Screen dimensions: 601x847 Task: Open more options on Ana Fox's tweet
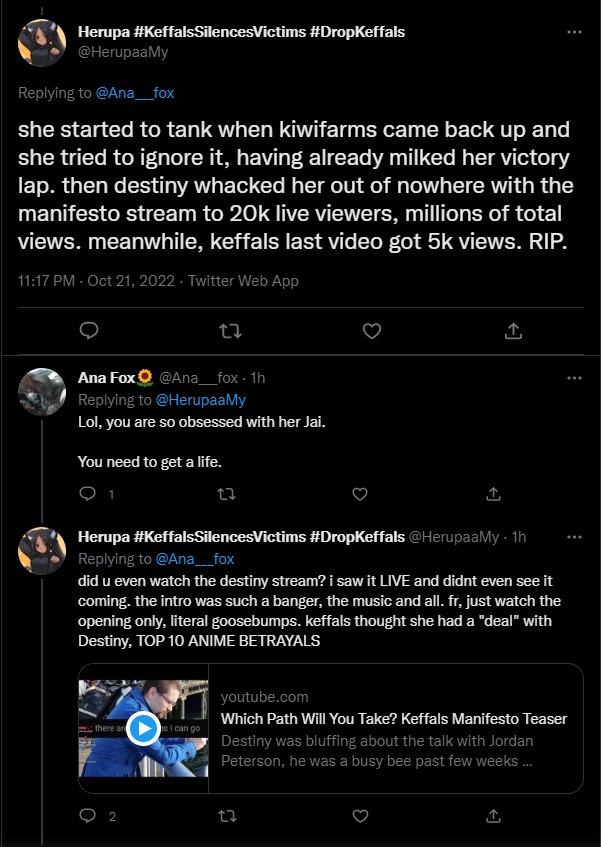573,378
